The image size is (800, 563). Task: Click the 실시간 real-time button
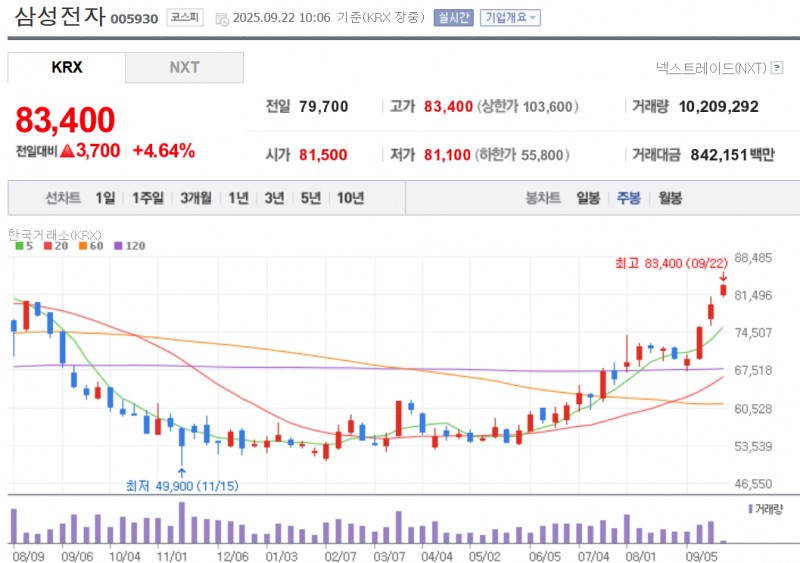tap(454, 18)
